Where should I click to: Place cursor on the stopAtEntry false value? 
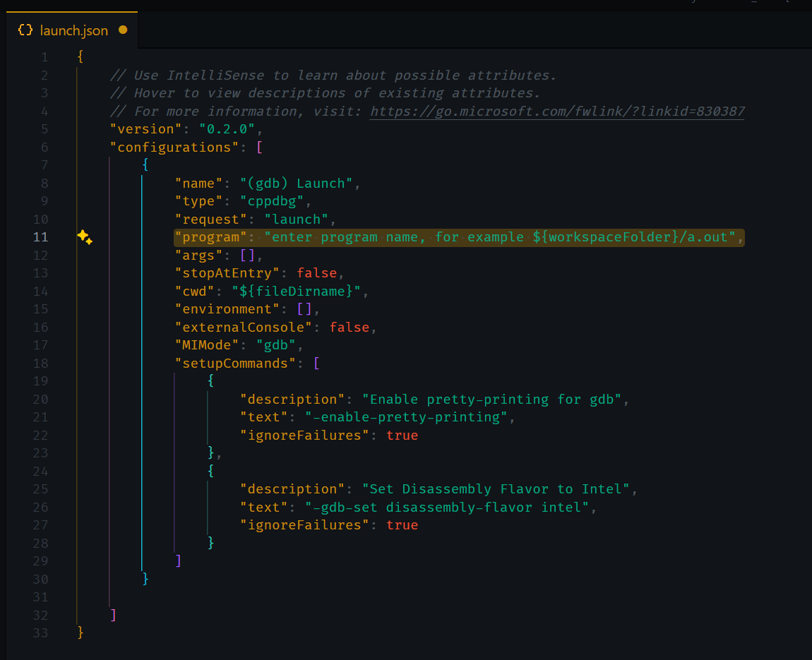[316, 273]
